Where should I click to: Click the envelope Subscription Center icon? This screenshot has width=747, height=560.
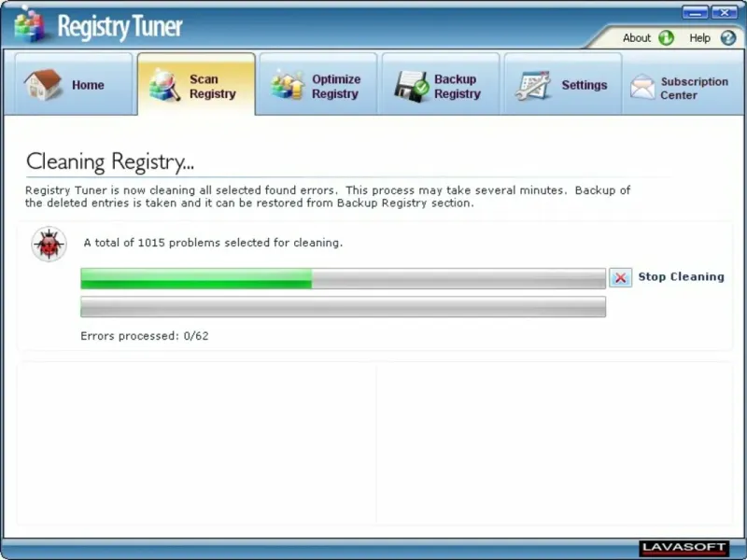click(642, 87)
